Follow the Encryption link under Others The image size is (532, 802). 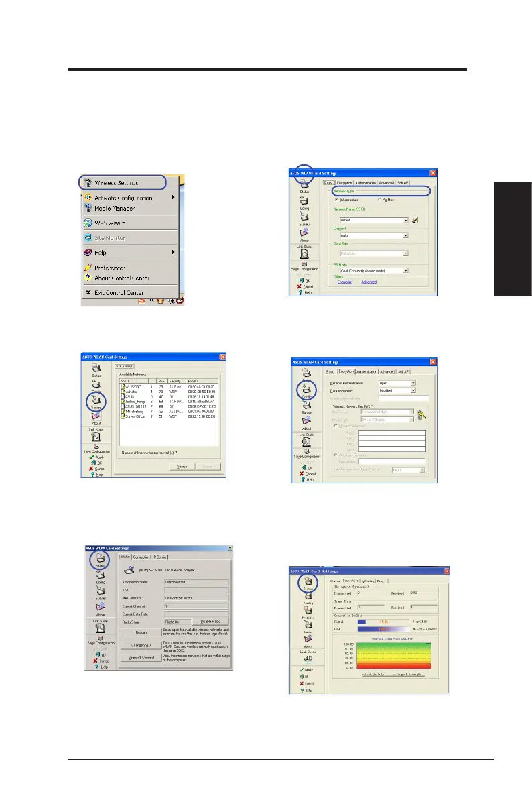tap(345, 282)
